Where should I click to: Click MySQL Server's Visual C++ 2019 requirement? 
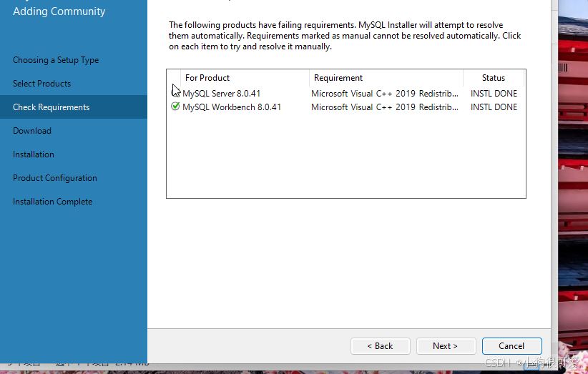click(x=385, y=93)
